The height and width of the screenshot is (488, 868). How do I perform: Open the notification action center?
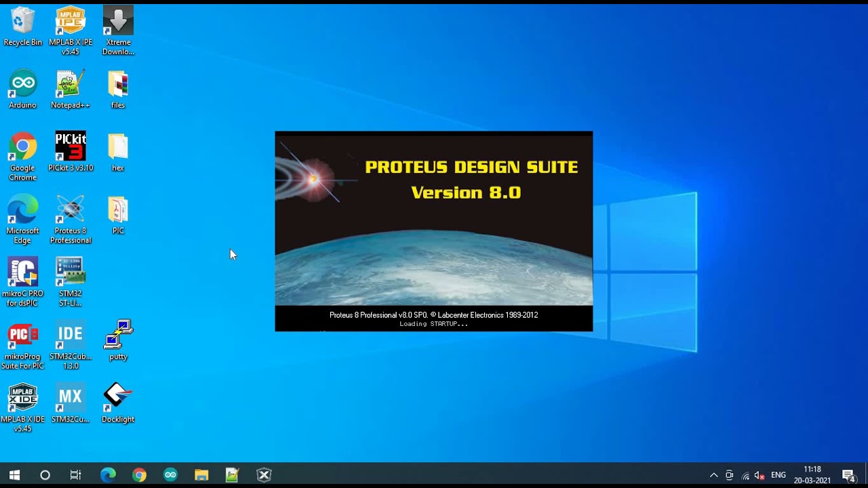(x=848, y=475)
